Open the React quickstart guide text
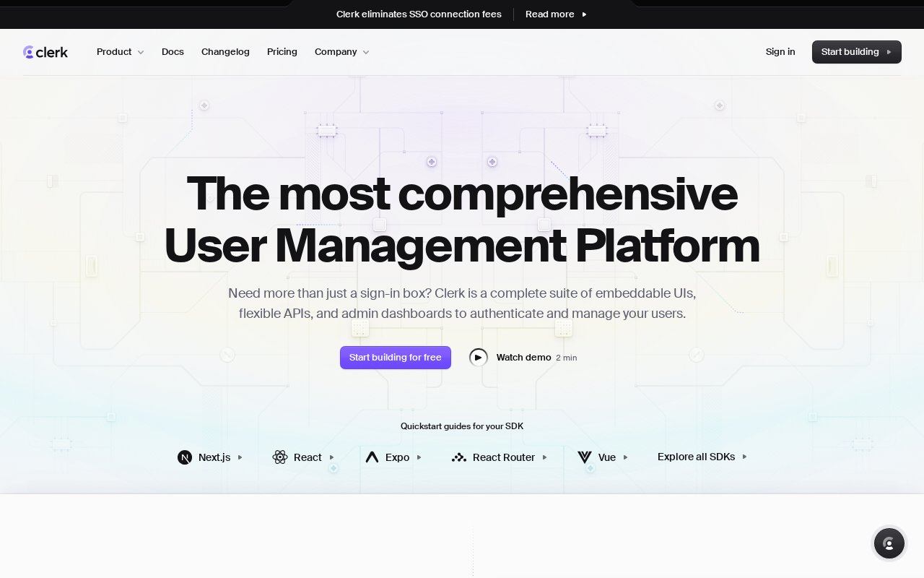 pos(308,457)
